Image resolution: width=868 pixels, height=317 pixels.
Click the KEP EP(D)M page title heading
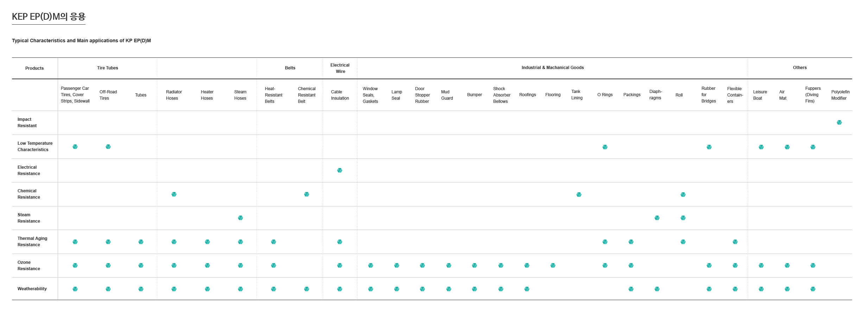pyautogui.click(x=49, y=17)
